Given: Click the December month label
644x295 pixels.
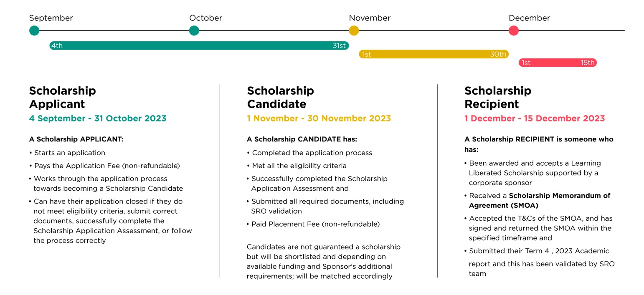Looking at the screenshot, I should (529, 18).
